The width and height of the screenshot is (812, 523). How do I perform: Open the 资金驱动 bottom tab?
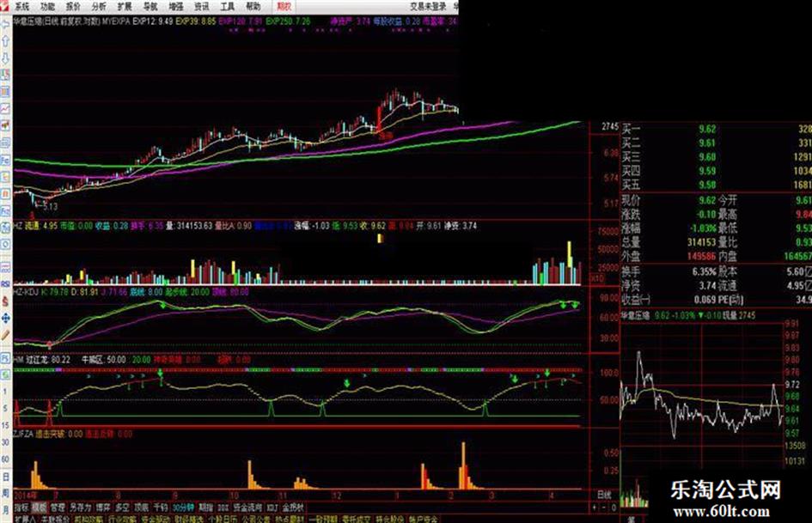point(156,519)
